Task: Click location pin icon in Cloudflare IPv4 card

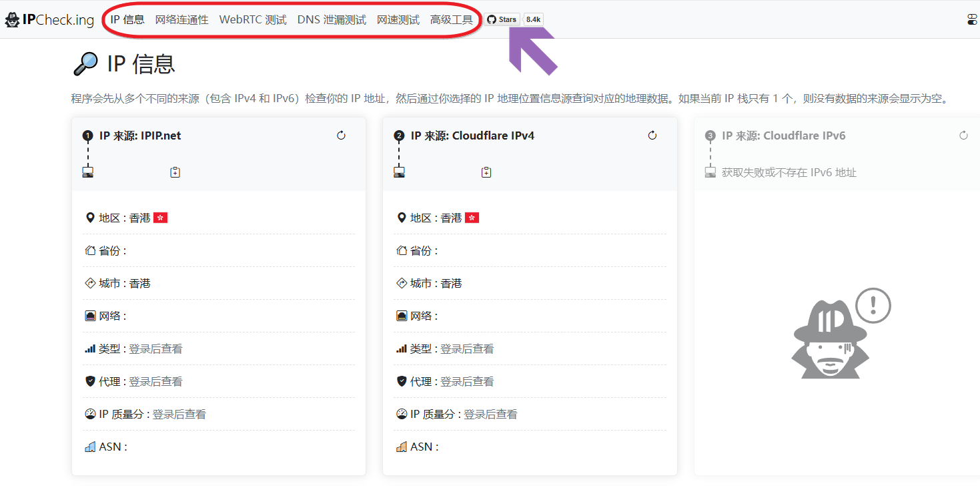Action: [x=402, y=218]
